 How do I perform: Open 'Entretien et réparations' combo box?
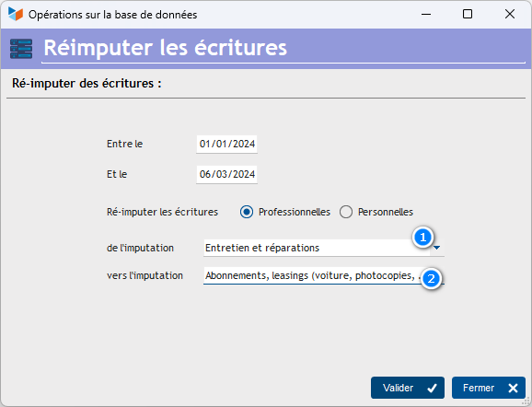324,248
